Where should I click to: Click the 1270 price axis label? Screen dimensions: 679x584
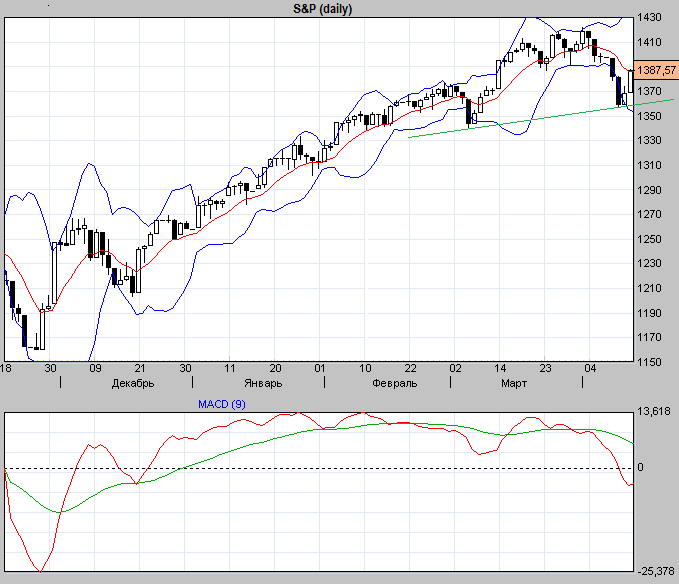pyautogui.click(x=649, y=214)
